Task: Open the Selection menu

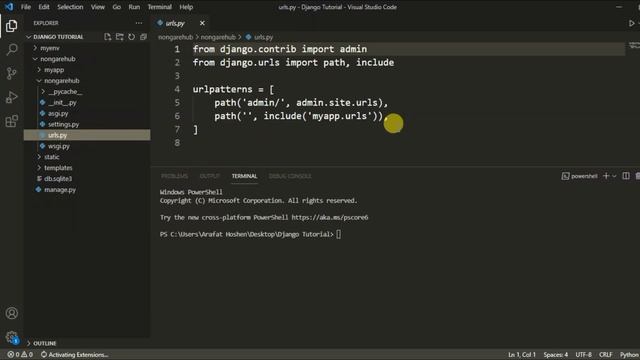Action: (70, 7)
